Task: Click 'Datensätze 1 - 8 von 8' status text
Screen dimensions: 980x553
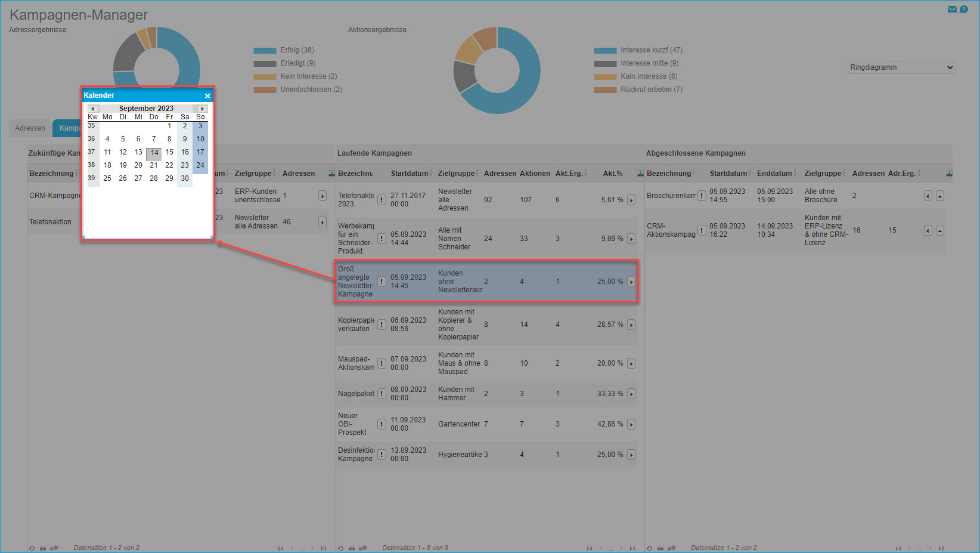Action: coord(415,548)
